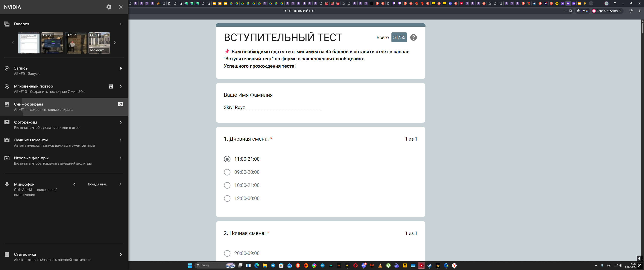Click the help question mark icon
This screenshot has width=644, height=270.
click(x=413, y=37)
